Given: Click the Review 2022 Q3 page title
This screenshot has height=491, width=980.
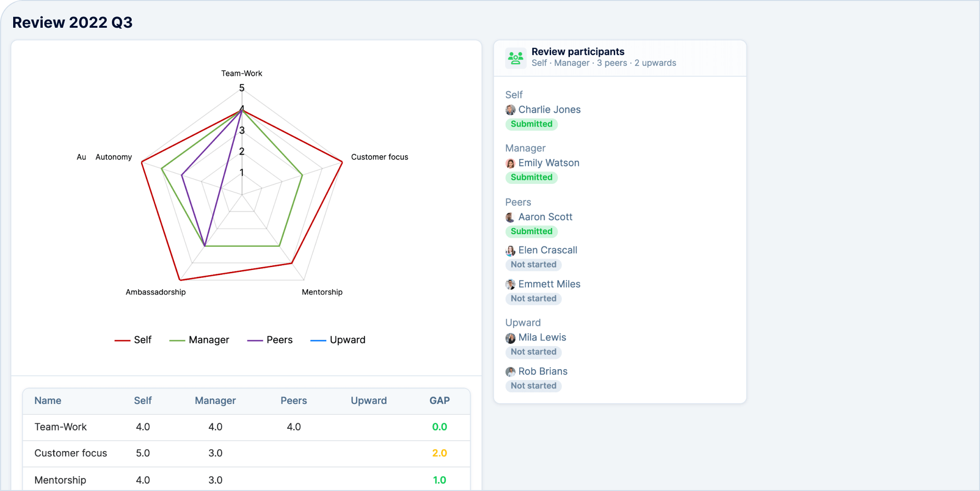Looking at the screenshot, I should [72, 23].
